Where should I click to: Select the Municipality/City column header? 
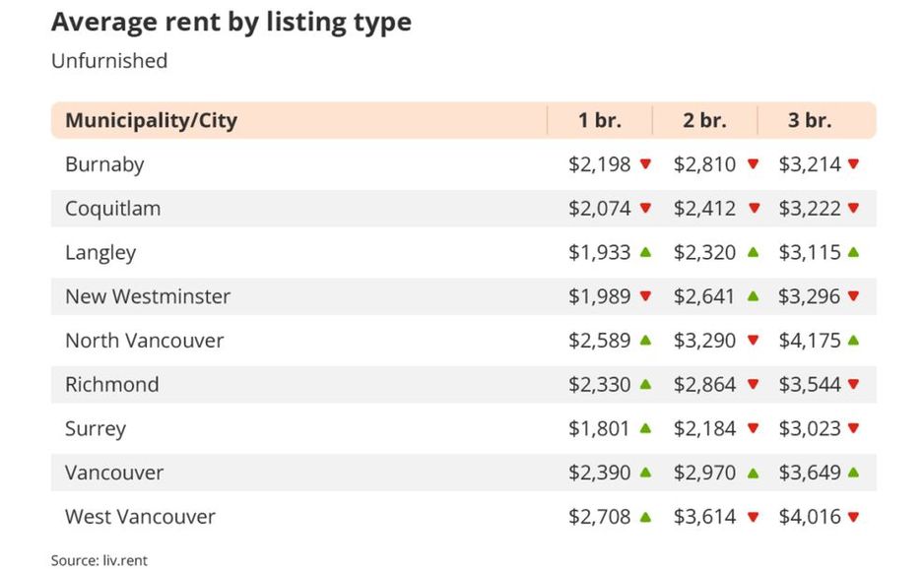click(x=151, y=121)
